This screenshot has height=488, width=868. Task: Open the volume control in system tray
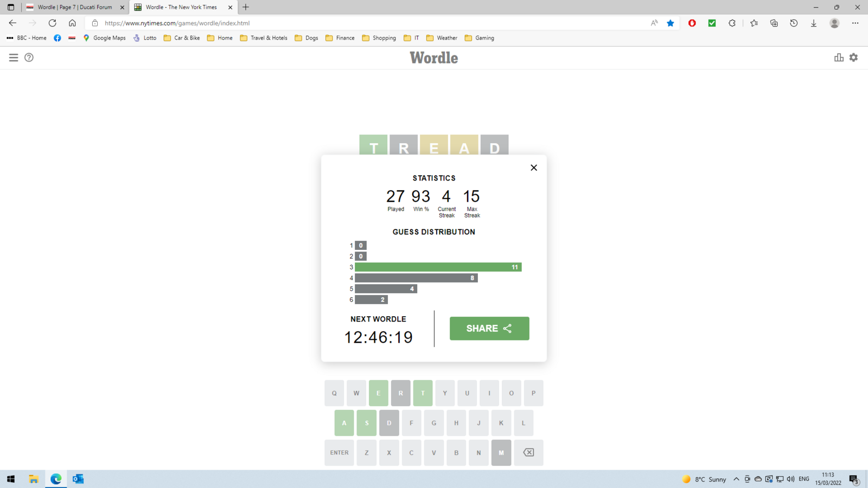tap(790, 479)
